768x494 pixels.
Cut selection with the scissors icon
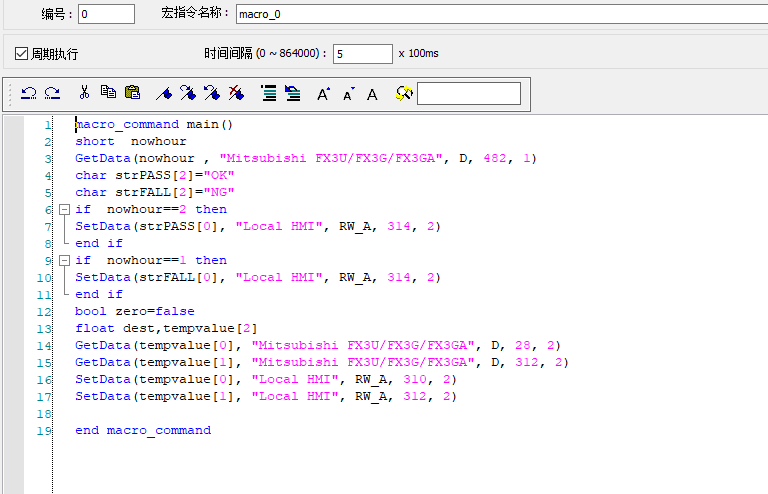tap(84, 93)
